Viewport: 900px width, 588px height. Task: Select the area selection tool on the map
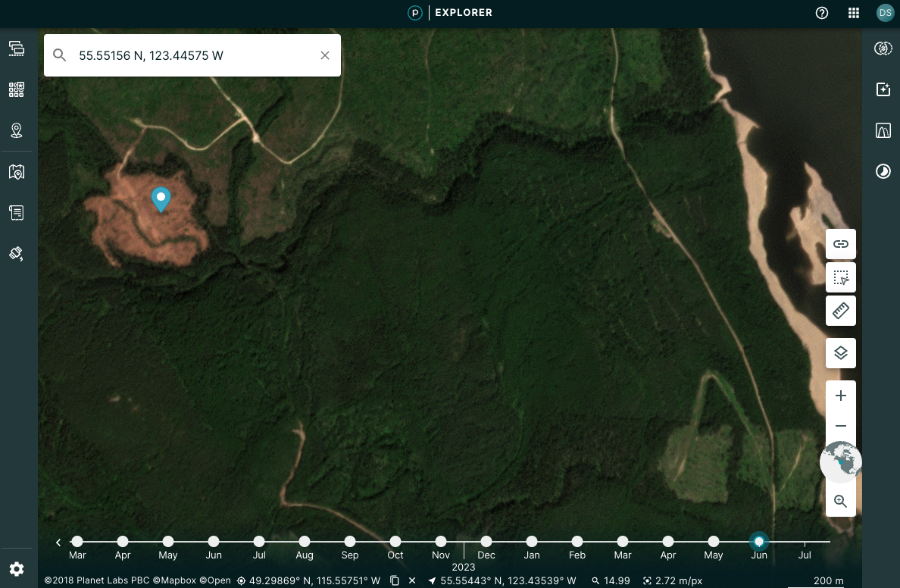(841, 277)
